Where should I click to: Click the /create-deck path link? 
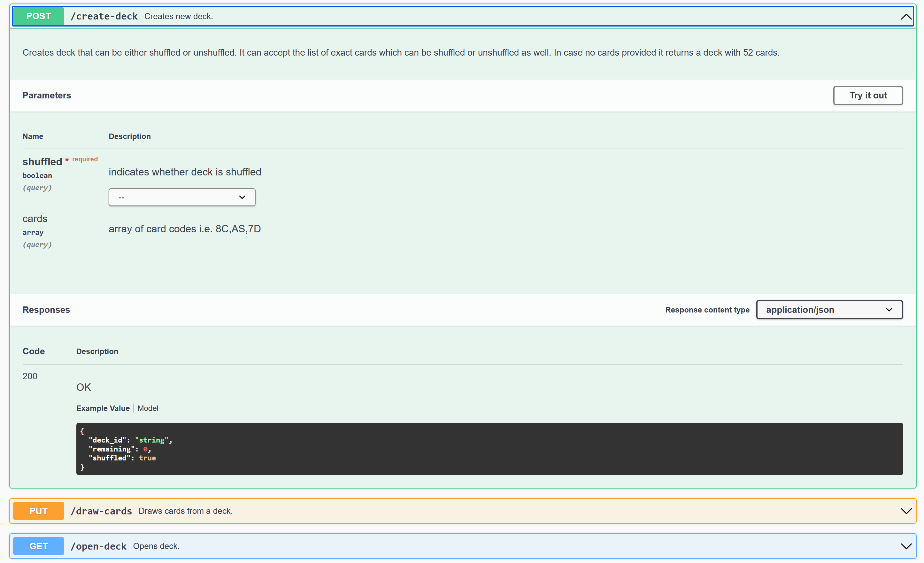[x=104, y=17]
